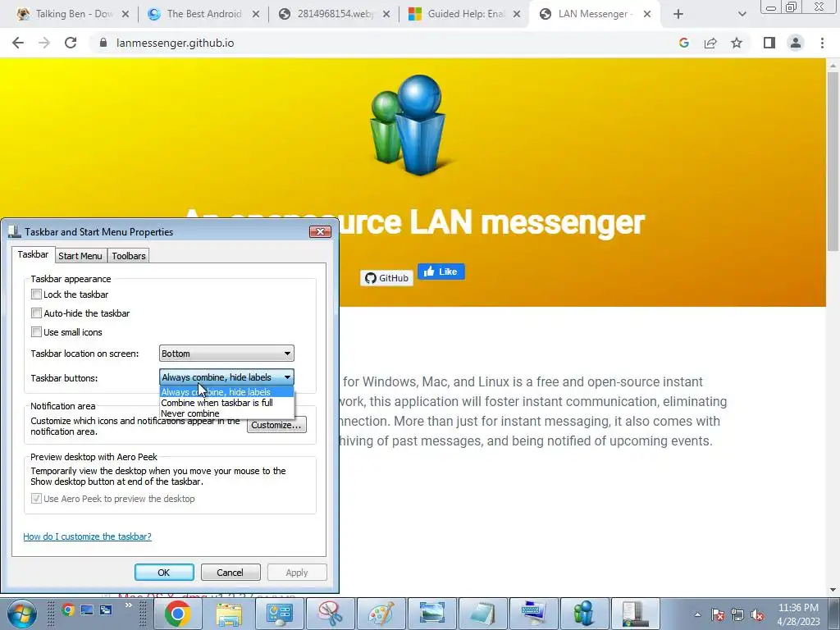The width and height of the screenshot is (840, 630).
Task: Open Taskbar location dropdown (Bottom)
Action: 226,354
